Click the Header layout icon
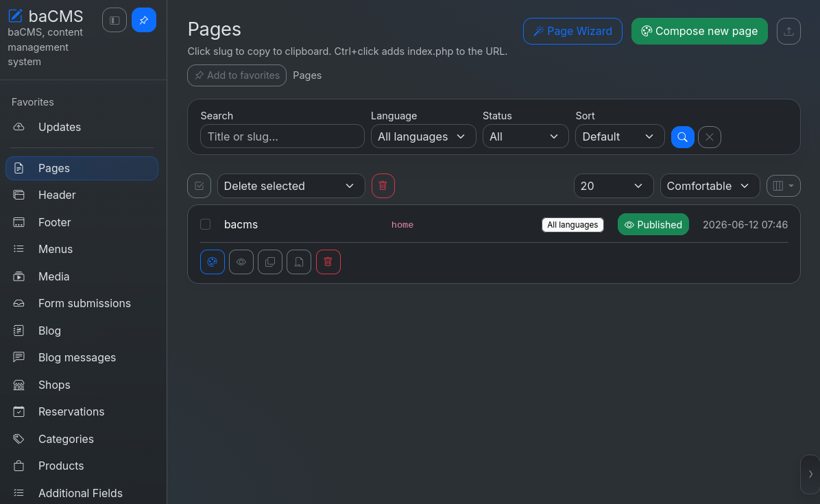Image resolution: width=820 pixels, height=504 pixels. pos(19,195)
